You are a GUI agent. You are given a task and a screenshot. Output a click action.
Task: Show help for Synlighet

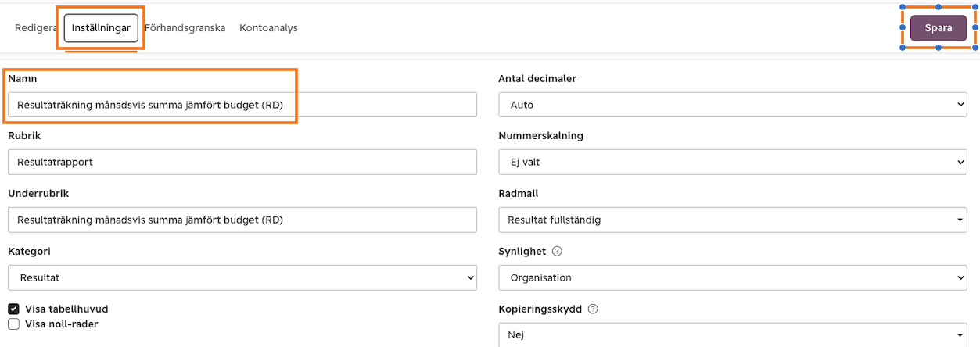(x=558, y=251)
